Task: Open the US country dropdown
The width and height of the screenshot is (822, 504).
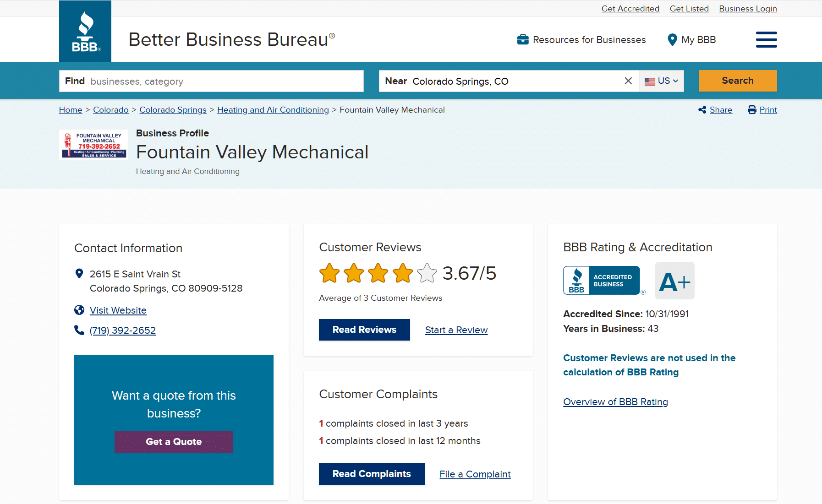Action: coord(662,81)
